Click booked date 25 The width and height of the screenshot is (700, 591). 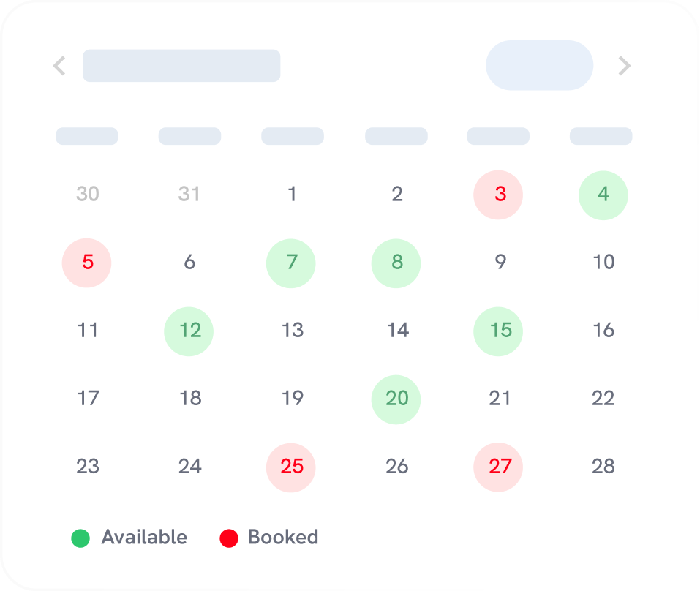(x=291, y=467)
